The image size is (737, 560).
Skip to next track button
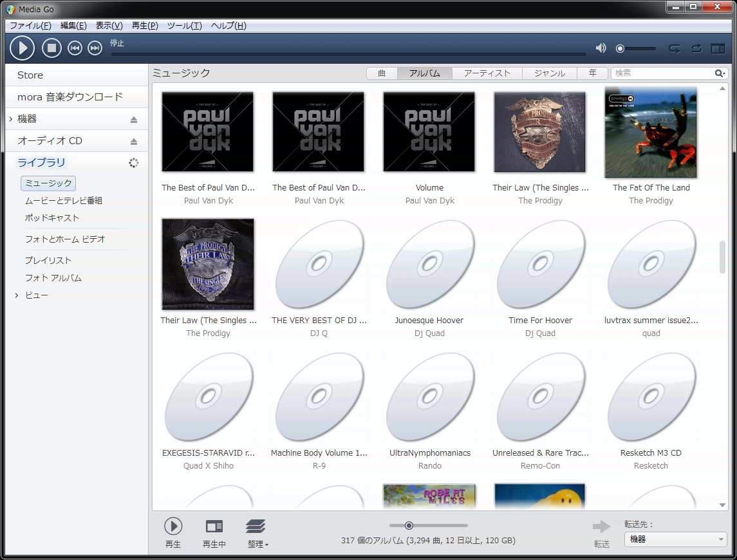pyautogui.click(x=95, y=48)
